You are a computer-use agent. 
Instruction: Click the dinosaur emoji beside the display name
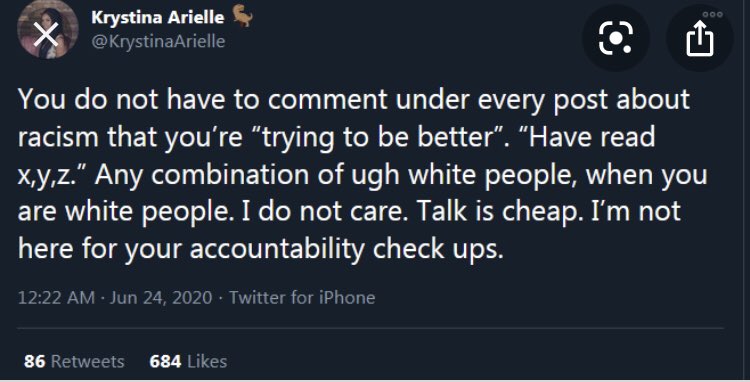click(x=243, y=18)
